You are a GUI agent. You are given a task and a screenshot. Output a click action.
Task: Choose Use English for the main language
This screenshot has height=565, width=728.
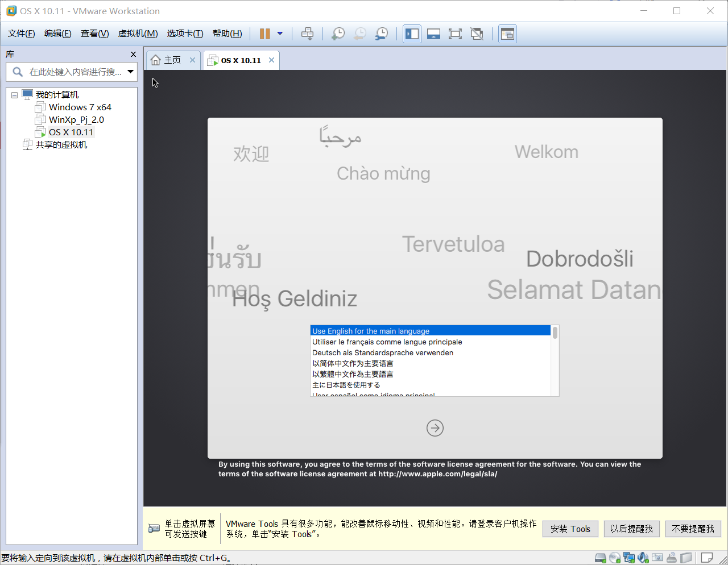[431, 331]
